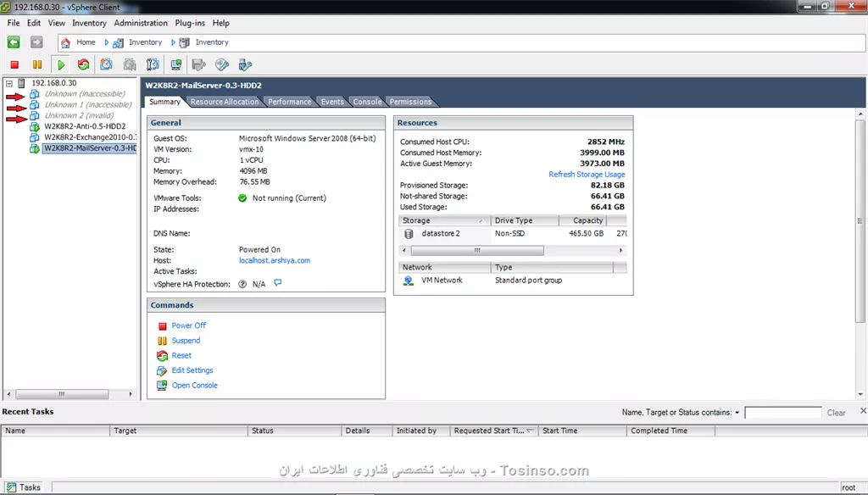Collapse the 192.168.0.30 tree node
The image size is (868, 495).
coord(8,84)
